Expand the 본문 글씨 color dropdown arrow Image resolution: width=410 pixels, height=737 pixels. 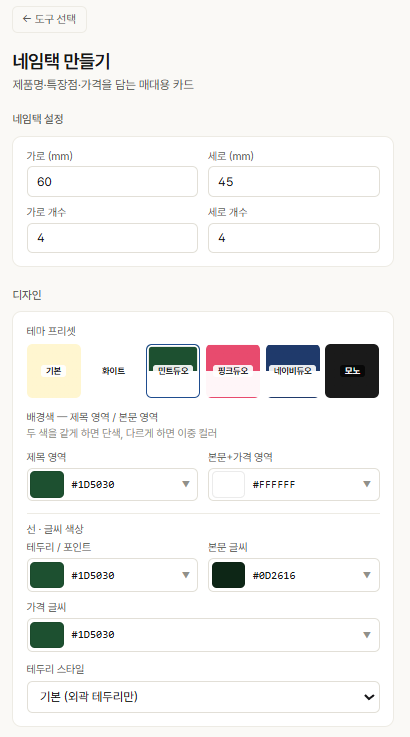click(x=367, y=575)
